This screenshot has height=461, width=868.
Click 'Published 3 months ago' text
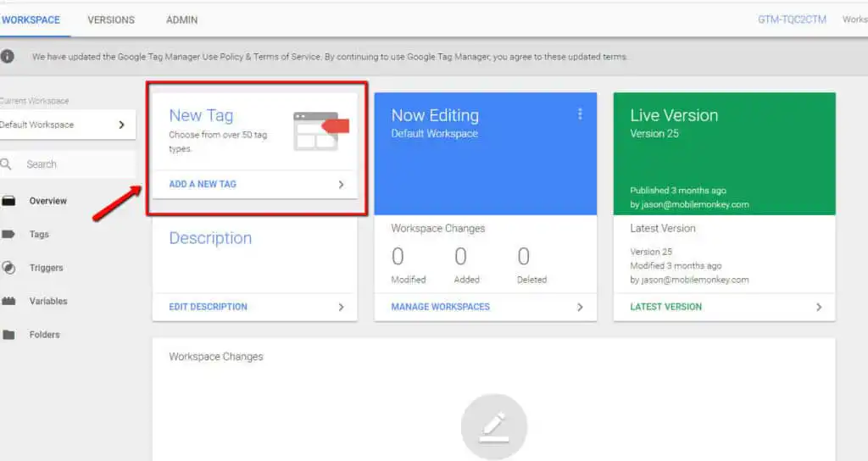(678, 191)
